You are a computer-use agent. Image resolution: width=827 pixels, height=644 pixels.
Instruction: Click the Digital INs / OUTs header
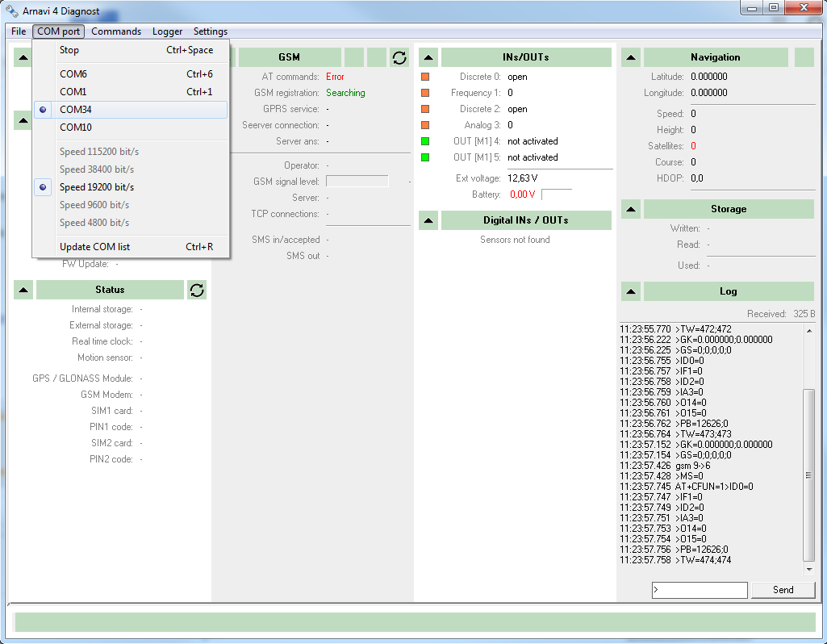[x=526, y=220]
